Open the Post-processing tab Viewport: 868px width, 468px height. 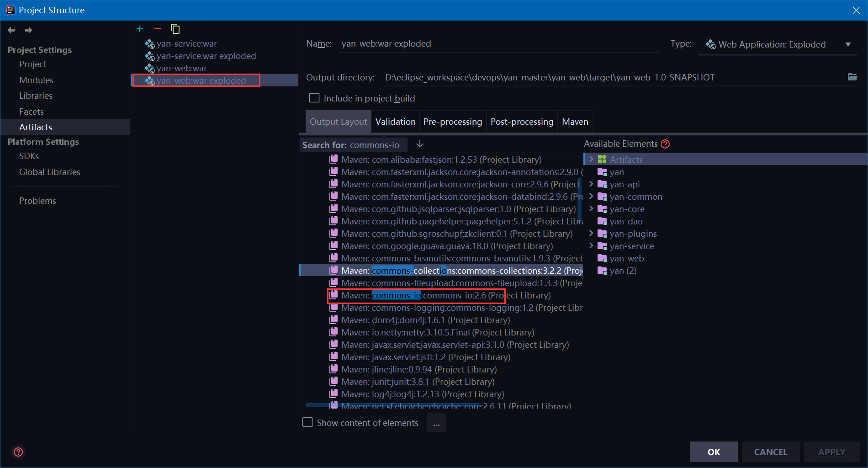tap(521, 122)
